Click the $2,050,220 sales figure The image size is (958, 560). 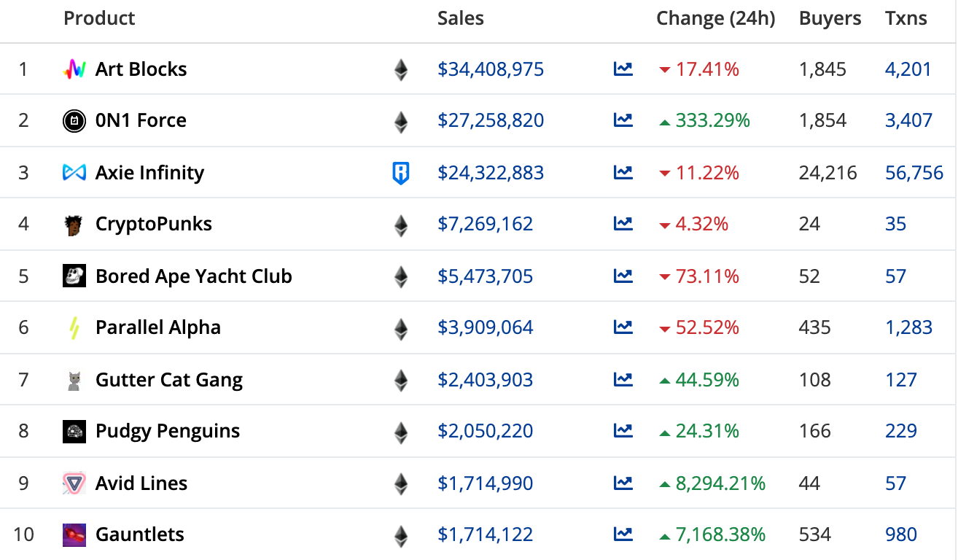[x=486, y=431]
